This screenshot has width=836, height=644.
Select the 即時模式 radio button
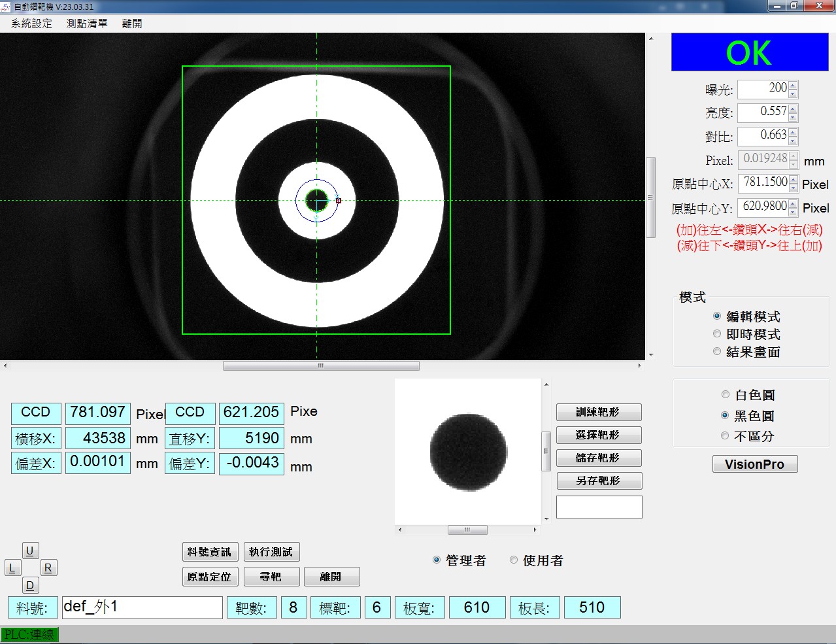click(x=717, y=334)
